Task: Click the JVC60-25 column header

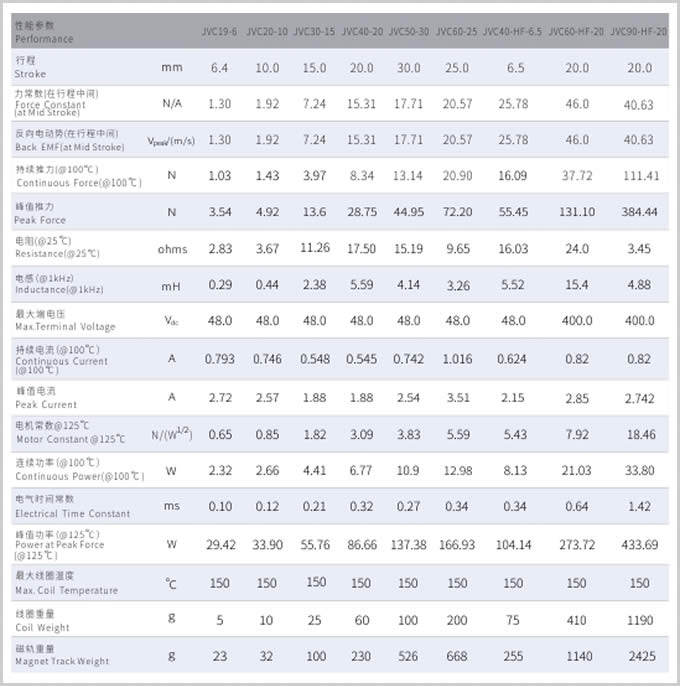Action: 456,32
